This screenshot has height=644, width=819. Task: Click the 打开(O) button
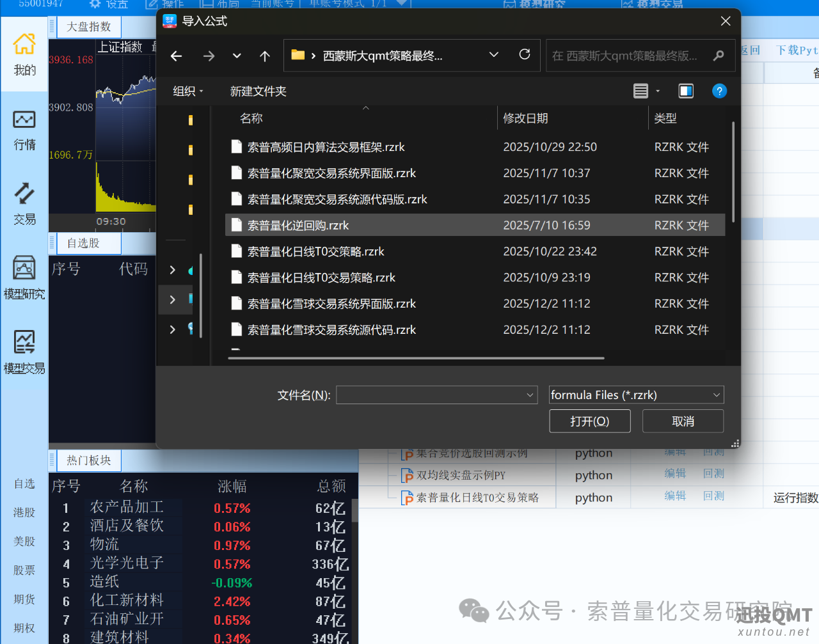[589, 421]
